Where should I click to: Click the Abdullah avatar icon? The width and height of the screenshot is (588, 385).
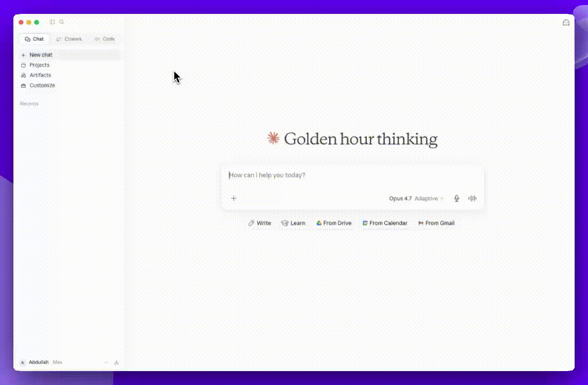[x=22, y=362]
